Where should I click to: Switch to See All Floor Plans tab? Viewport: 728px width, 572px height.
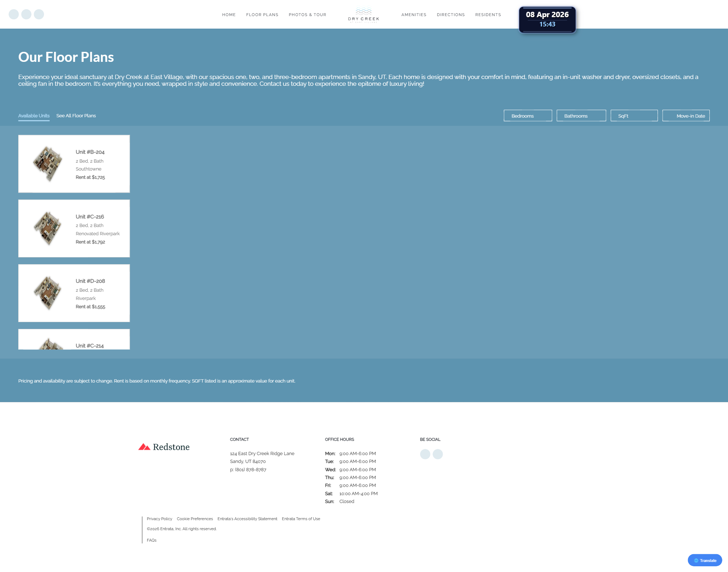(76, 116)
